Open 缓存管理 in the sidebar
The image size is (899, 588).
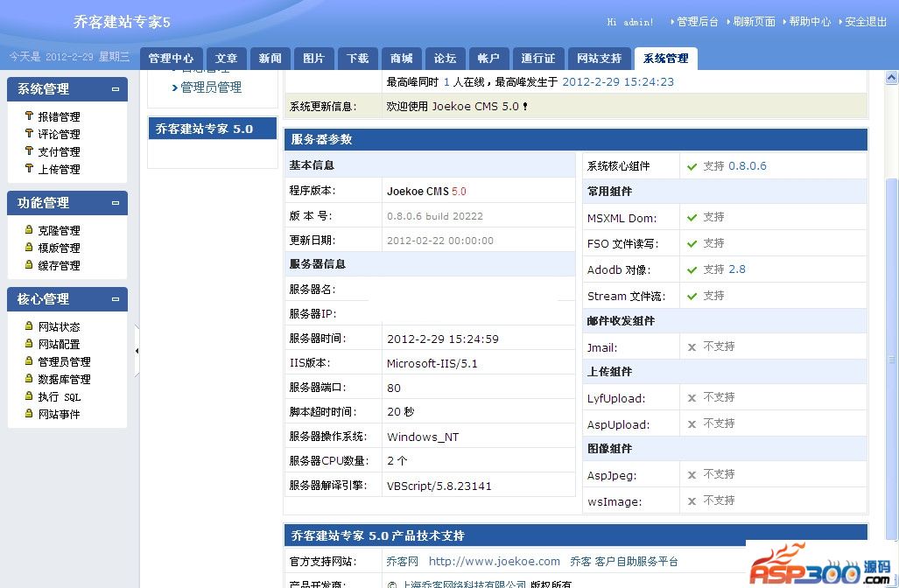pyautogui.click(x=59, y=265)
